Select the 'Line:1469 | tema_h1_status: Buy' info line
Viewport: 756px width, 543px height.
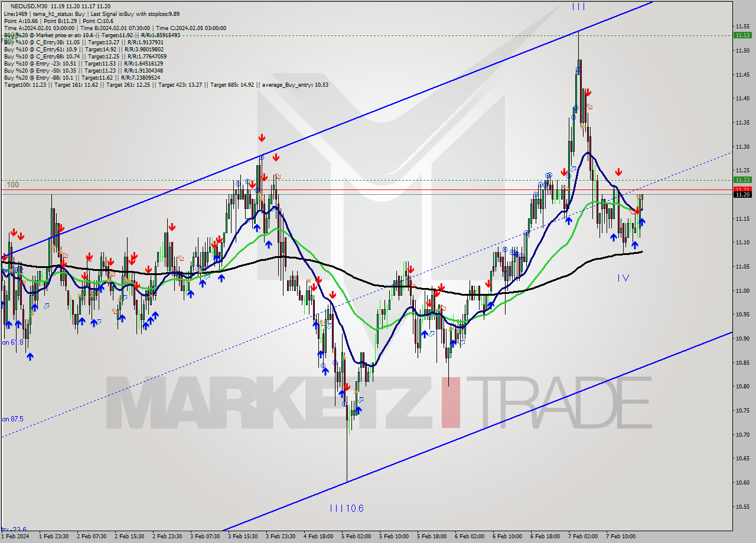tap(92, 14)
